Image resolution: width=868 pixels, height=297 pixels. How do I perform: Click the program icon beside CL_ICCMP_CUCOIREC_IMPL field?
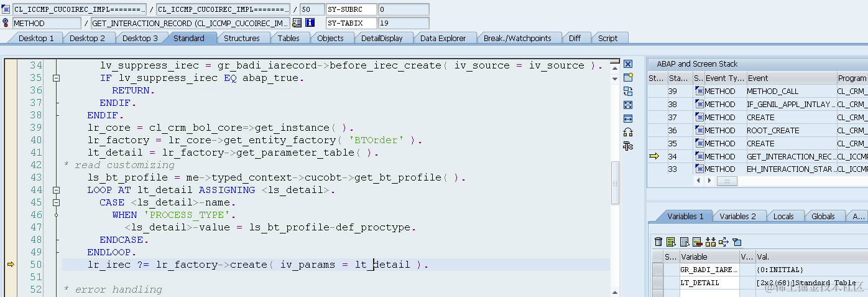tap(6, 10)
